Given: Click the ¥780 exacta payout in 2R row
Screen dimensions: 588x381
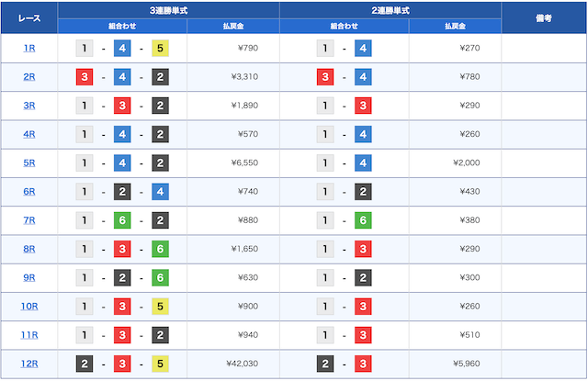Looking at the screenshot, I should coord(469,77).
